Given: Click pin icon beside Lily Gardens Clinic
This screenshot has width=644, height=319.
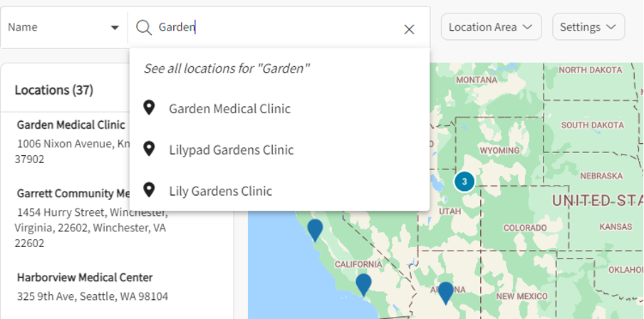Looking at the screenshot, I should pos(149,190).
